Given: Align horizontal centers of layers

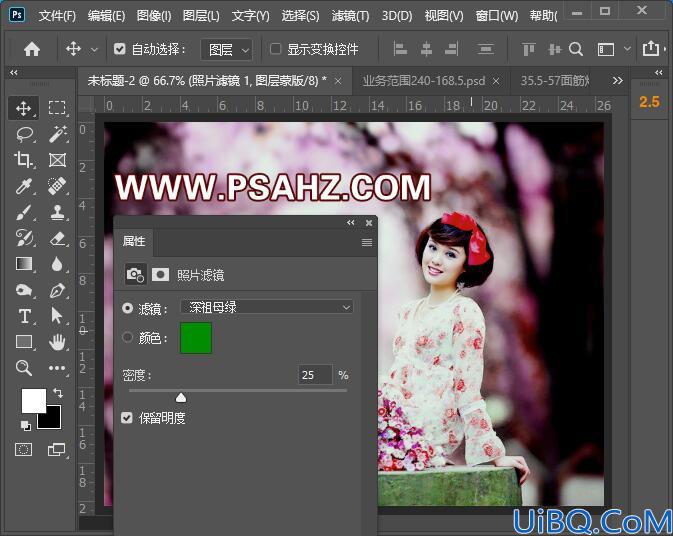Looking at the screenshot, I should [426, 49].
